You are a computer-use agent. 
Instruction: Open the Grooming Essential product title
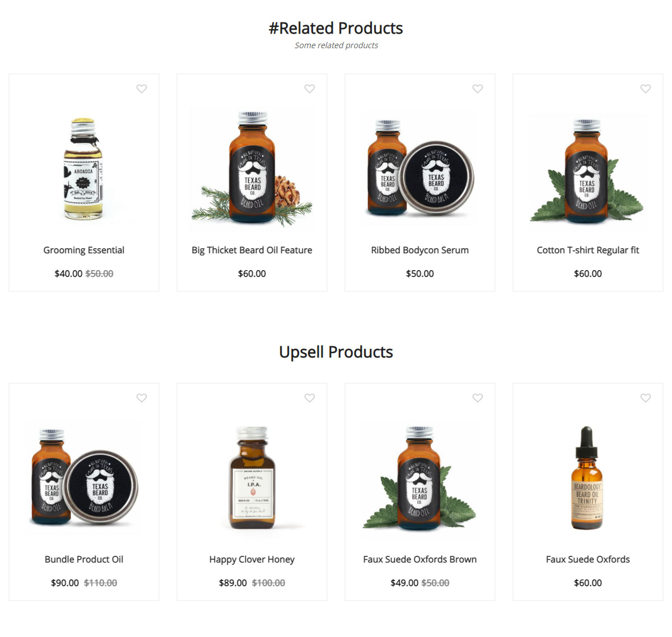[x=84, y=250]
